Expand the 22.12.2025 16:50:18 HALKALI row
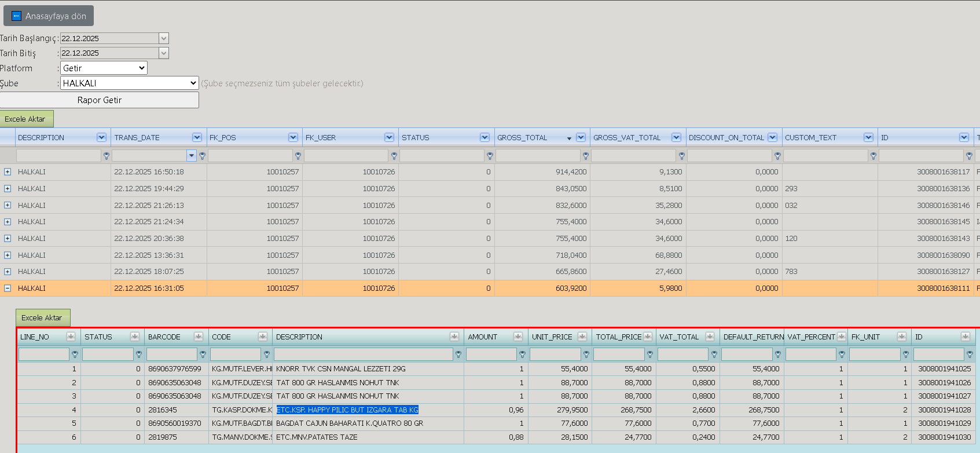This screenshot has height=453, width=980. [x=8, y=172]
